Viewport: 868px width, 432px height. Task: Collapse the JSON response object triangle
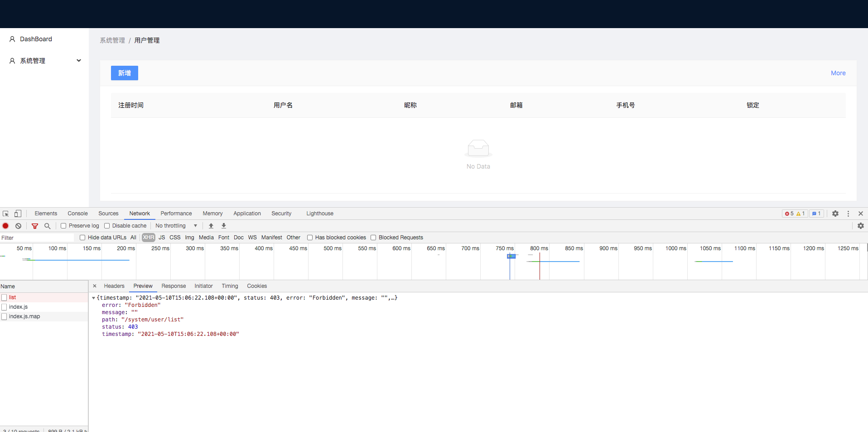point(93,298)
